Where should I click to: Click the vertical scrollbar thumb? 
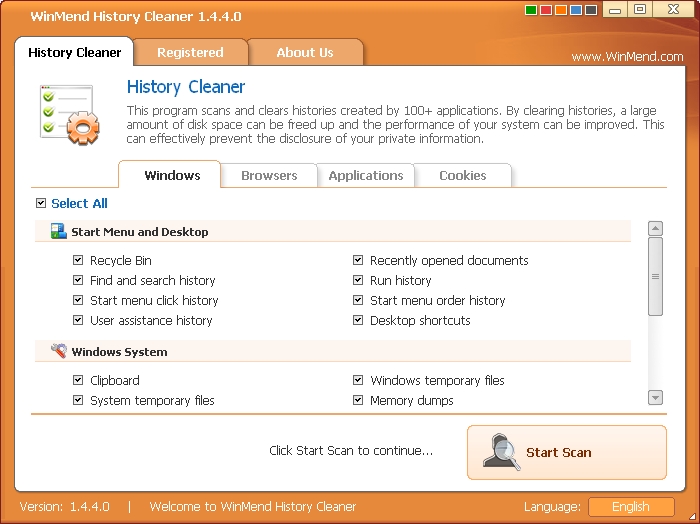[x=655, y=276]
